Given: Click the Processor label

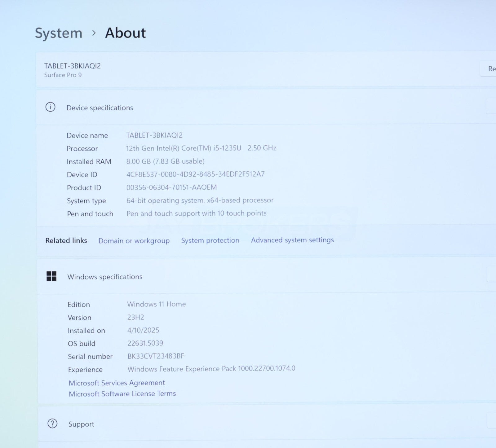Looking at the screenshot, I should pyautogui.click(x=82, y=149).
